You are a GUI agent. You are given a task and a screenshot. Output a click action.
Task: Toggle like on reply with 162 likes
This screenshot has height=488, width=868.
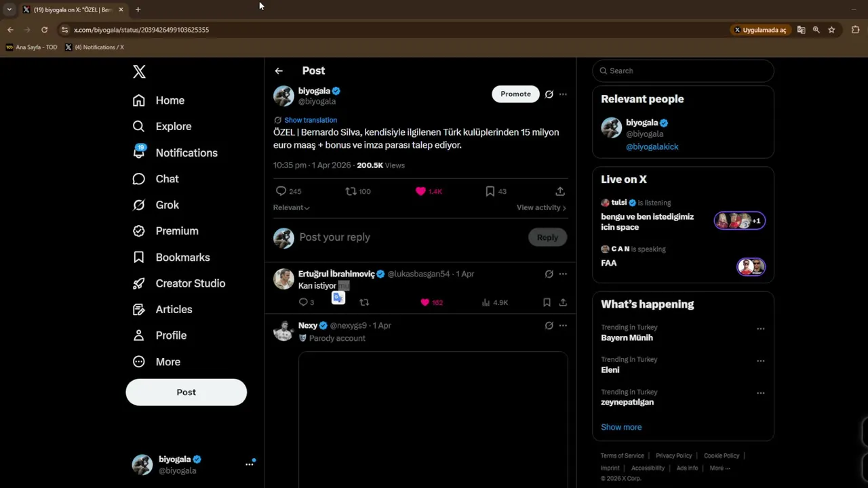(425, 302)
